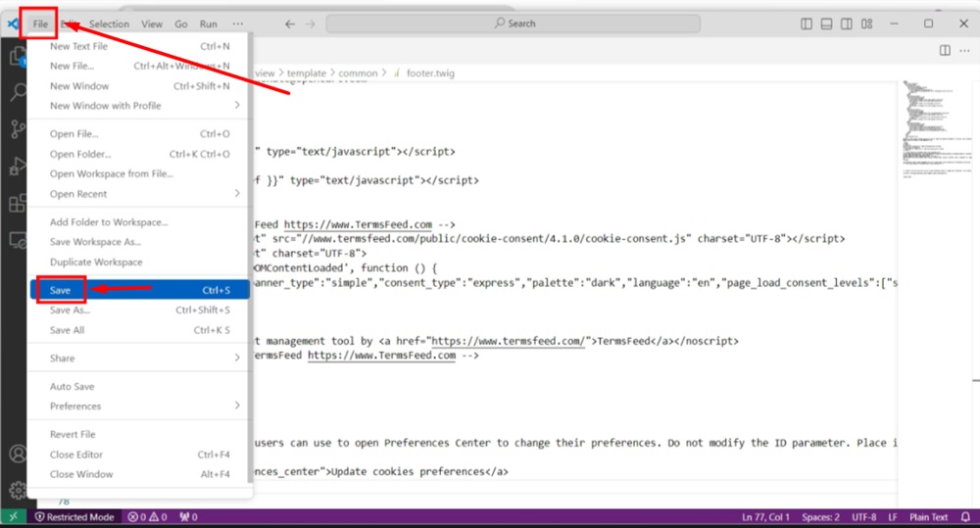Choose Add Folder to Workspace...
980x528 pixels.
[140, 221]
